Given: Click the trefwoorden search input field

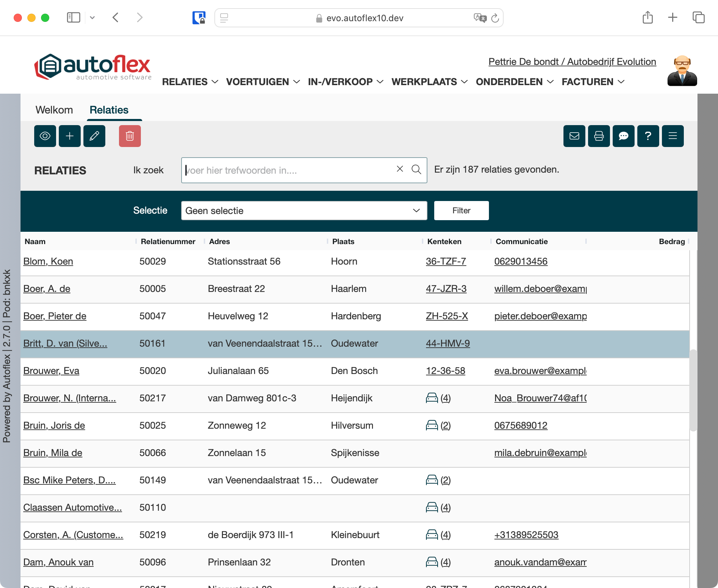Looking at the screenshot, I should (287, 170).
